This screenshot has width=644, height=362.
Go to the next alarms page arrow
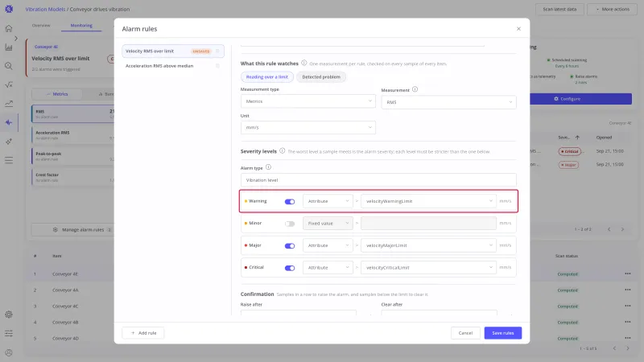(x=622, y=229)
